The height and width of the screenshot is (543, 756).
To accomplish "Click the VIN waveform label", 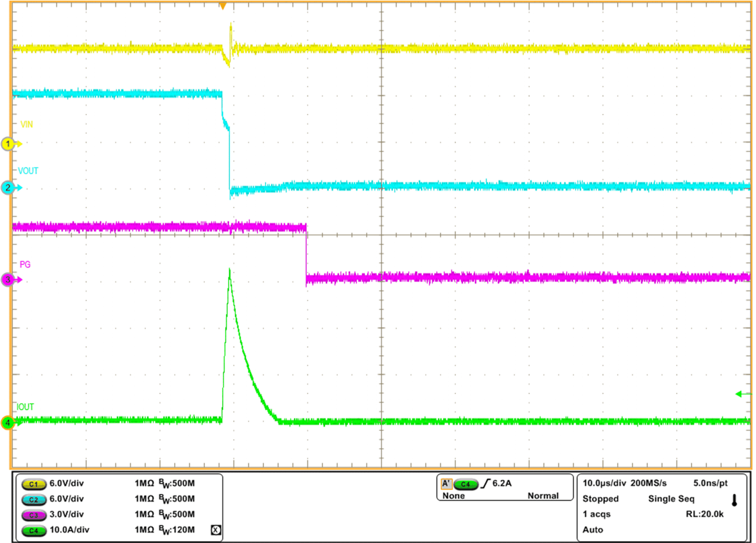I will pos(26,124).
